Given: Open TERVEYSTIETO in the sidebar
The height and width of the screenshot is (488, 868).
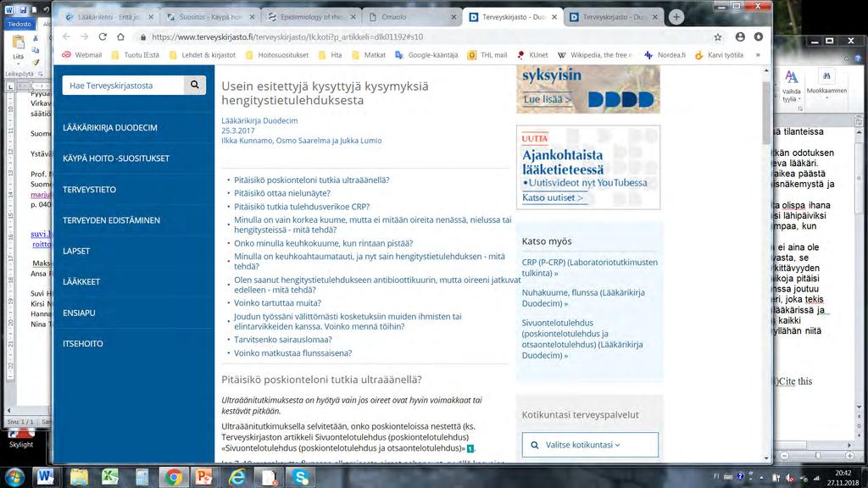Looking at the screenshot, I should point(89,189).
